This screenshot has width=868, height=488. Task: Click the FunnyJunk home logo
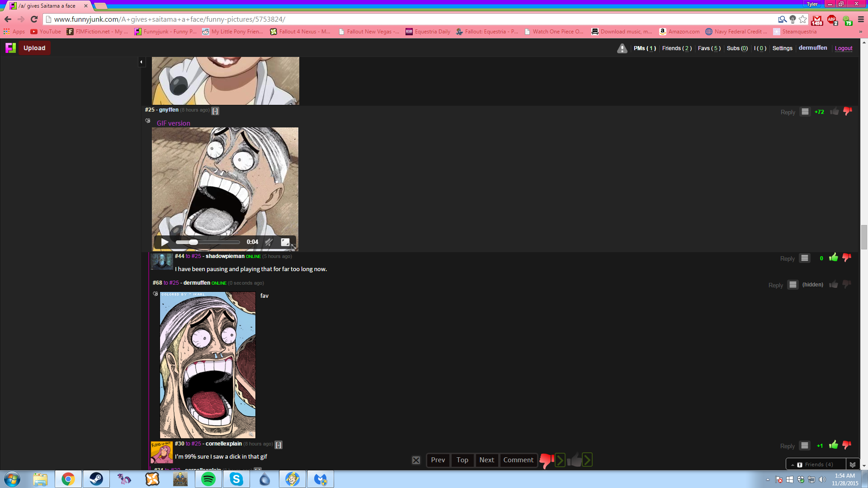pyautogui.click(x=10, y=48)
